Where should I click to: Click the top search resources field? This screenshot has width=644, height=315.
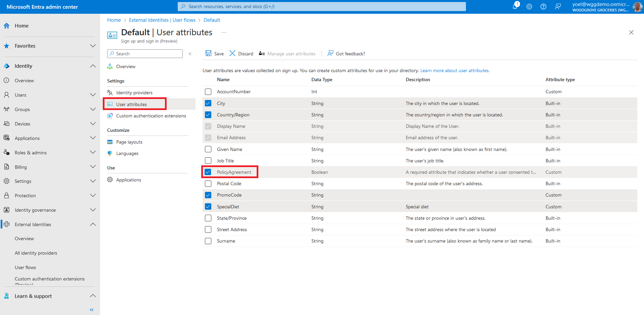click(321, 6)
